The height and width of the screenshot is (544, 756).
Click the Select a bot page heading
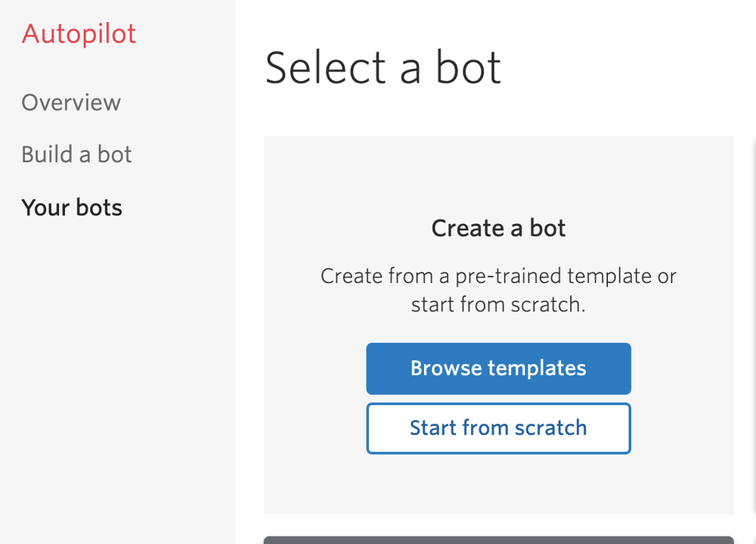click(x=383, y=67)
